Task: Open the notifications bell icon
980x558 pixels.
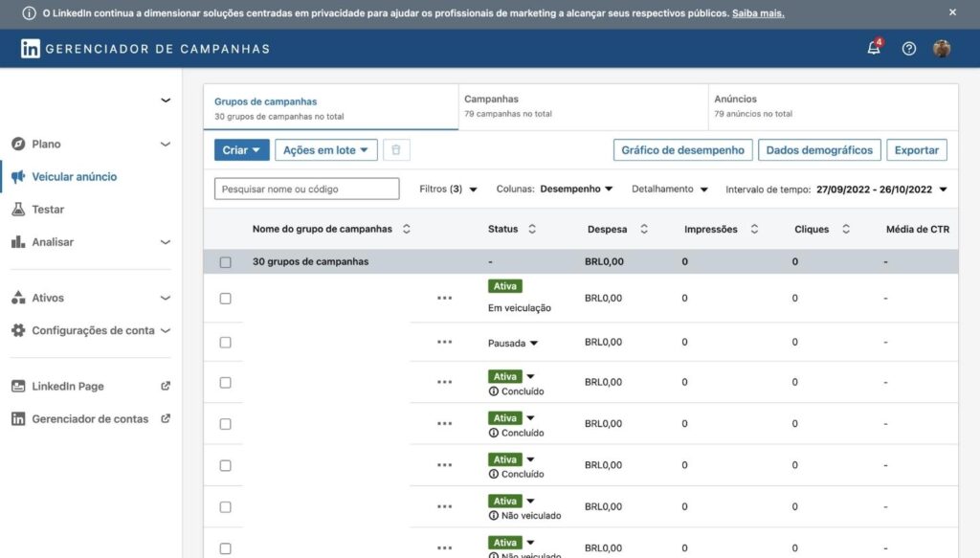Action: click(x=873, y=49)
